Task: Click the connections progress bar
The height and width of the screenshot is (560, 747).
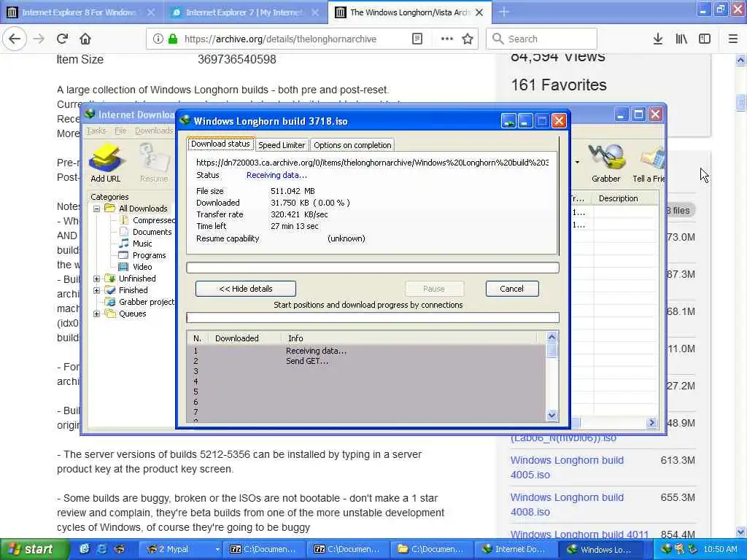Action: pos(373,318)
